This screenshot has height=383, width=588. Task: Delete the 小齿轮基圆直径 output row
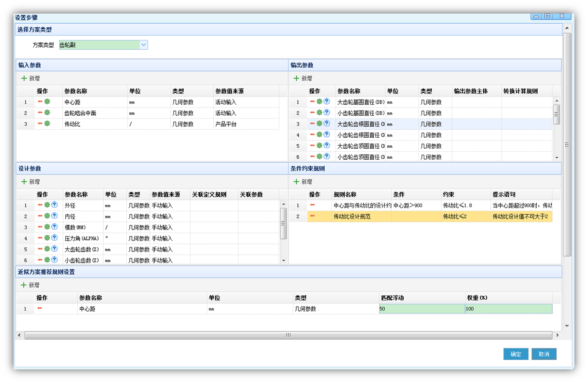pyautogui.click(x=312, y=113)
